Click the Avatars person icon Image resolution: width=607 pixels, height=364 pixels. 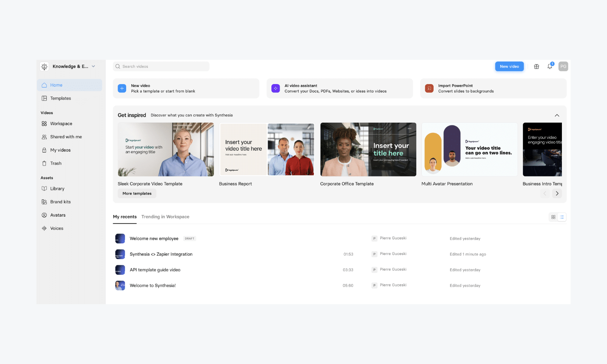[44, 215]
